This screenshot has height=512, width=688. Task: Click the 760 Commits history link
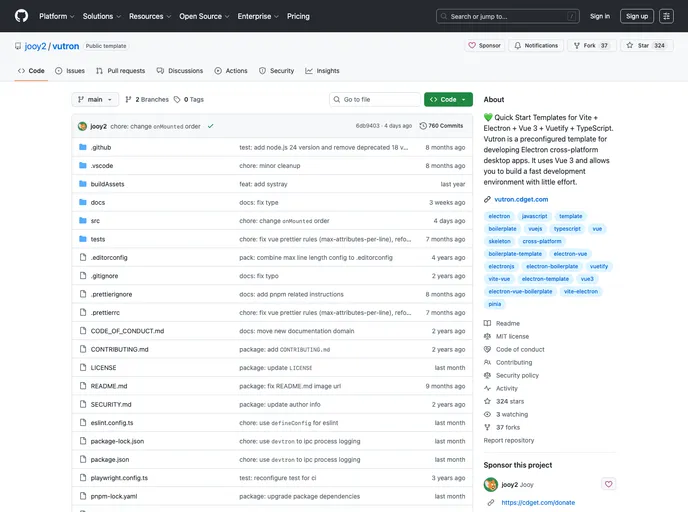(x=441, y=126)
